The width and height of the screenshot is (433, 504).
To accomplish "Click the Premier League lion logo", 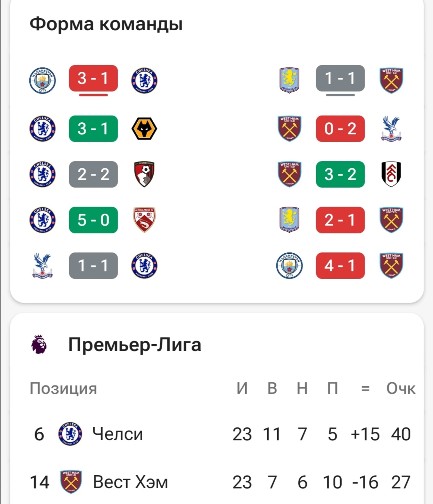I will click(x=39, y=344).
